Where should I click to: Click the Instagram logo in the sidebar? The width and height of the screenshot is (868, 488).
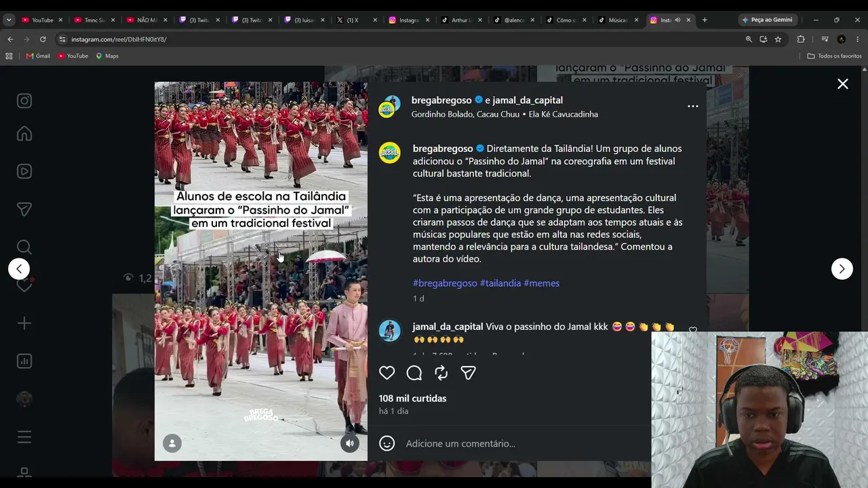tap(24, 101)
